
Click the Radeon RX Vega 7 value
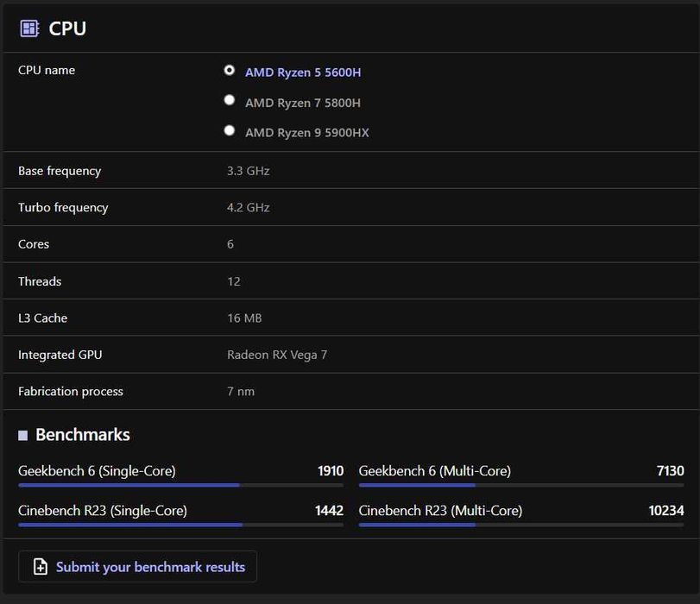point(277,355)
